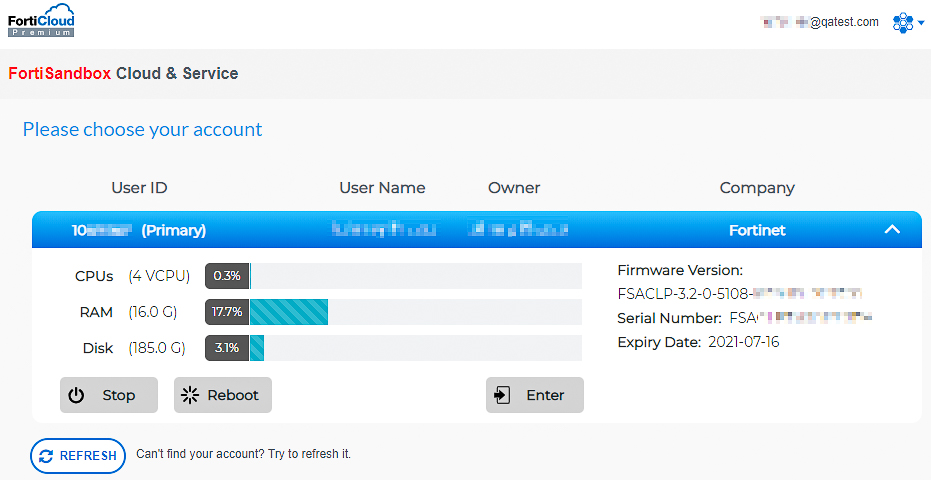Click the 3.1% Disk value label

click(x=227, y=348)
